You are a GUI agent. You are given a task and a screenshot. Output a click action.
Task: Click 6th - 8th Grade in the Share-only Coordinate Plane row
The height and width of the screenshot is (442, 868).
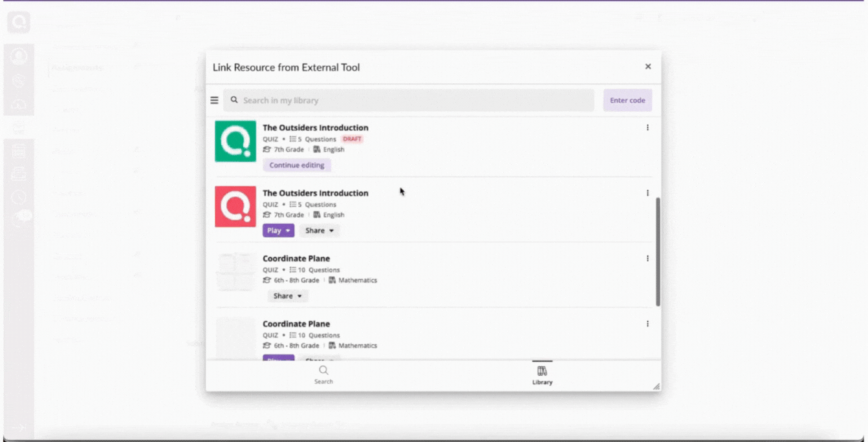[297, 280]
